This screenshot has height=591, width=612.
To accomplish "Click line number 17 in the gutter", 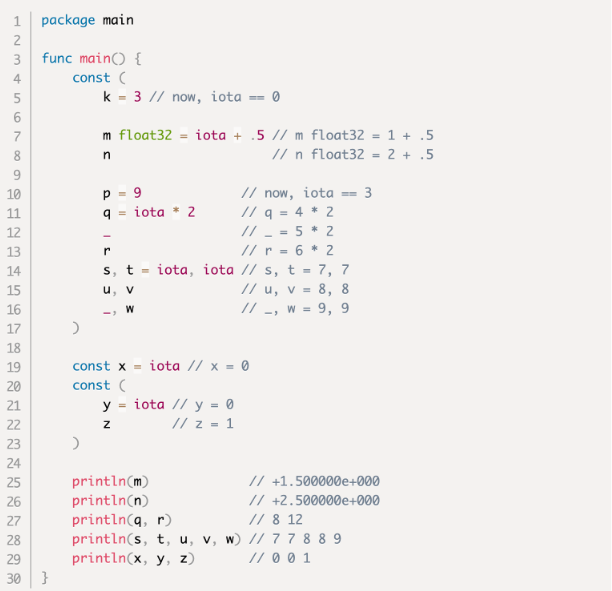I will click(17, 327).
